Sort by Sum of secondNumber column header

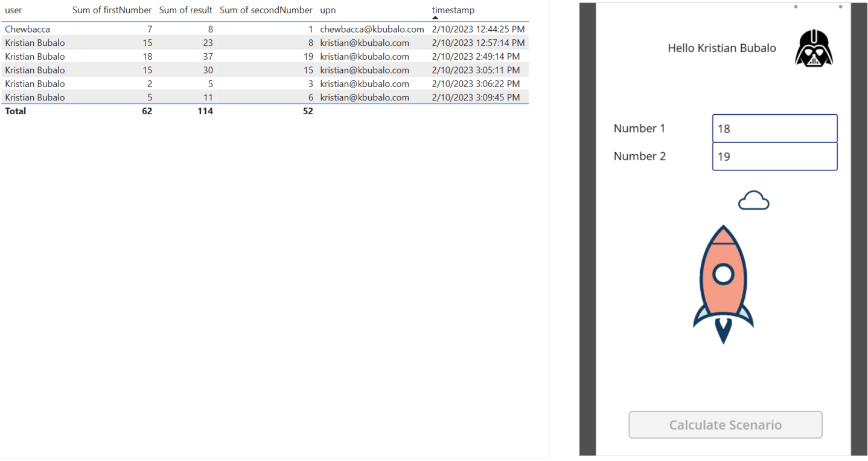[x=266, y=10]
